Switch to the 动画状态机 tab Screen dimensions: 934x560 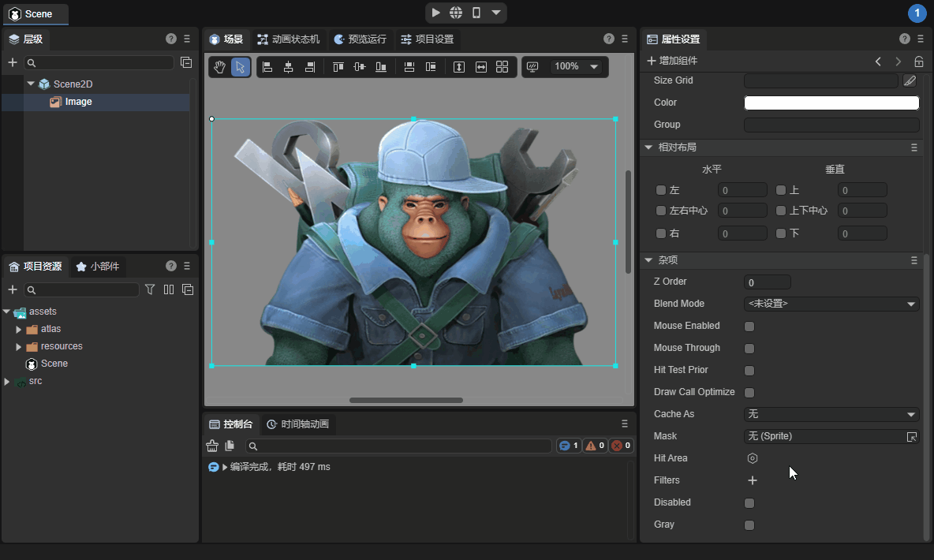pyautogui.click(x=288, y=39)
